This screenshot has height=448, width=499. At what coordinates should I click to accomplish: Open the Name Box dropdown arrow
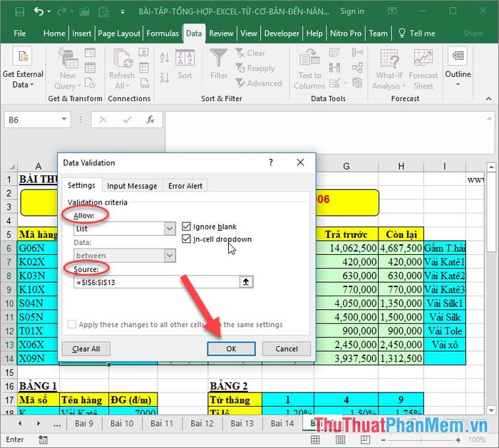[x=65, y=120]
